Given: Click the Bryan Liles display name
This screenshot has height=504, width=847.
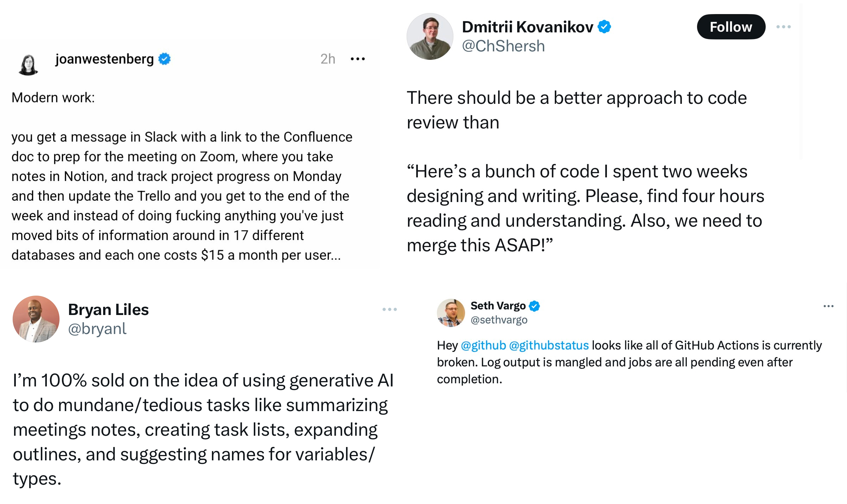Looking at the screenshot, I should 108,310.
